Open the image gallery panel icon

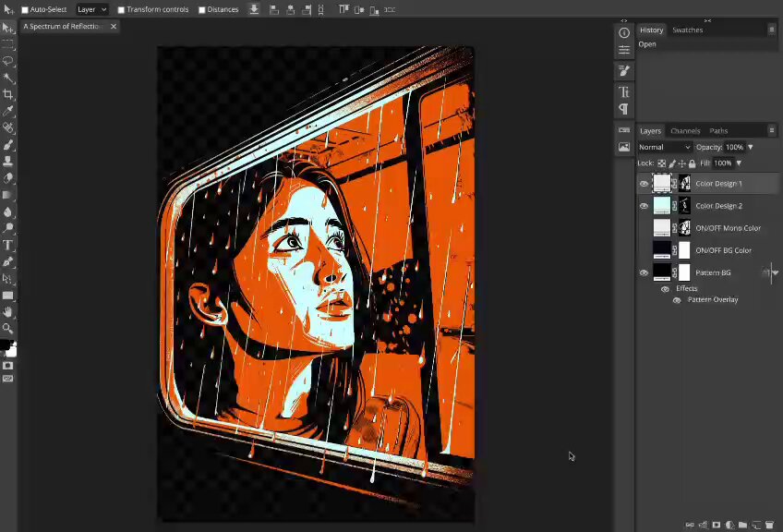pos(623,147)
